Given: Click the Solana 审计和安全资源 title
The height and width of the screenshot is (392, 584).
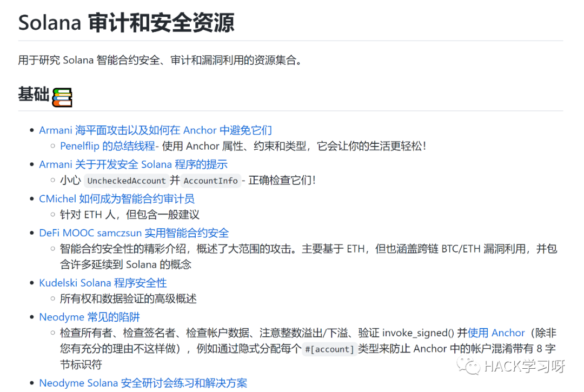Looking at the screenshot, I should pos(126,22).
